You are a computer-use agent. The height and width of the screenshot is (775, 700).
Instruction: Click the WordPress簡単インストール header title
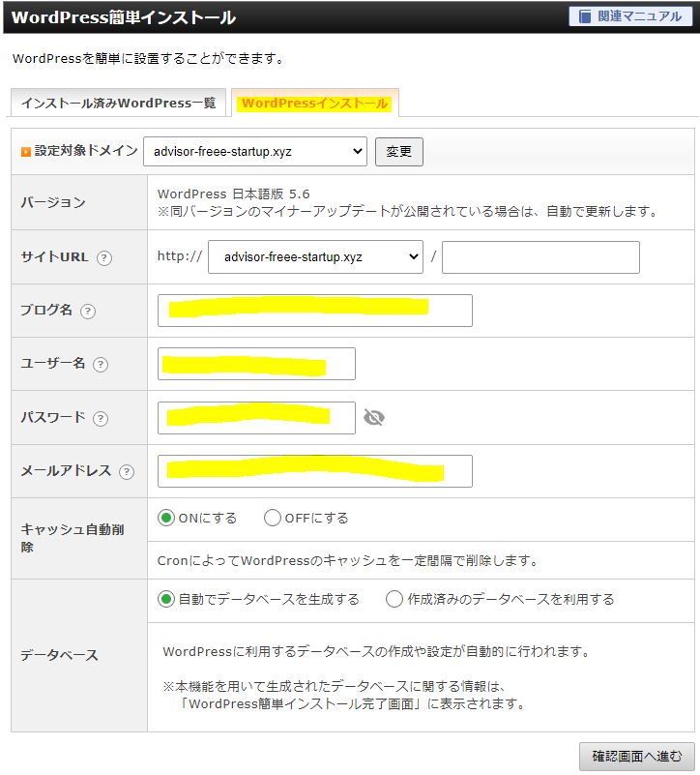[124, 17]
